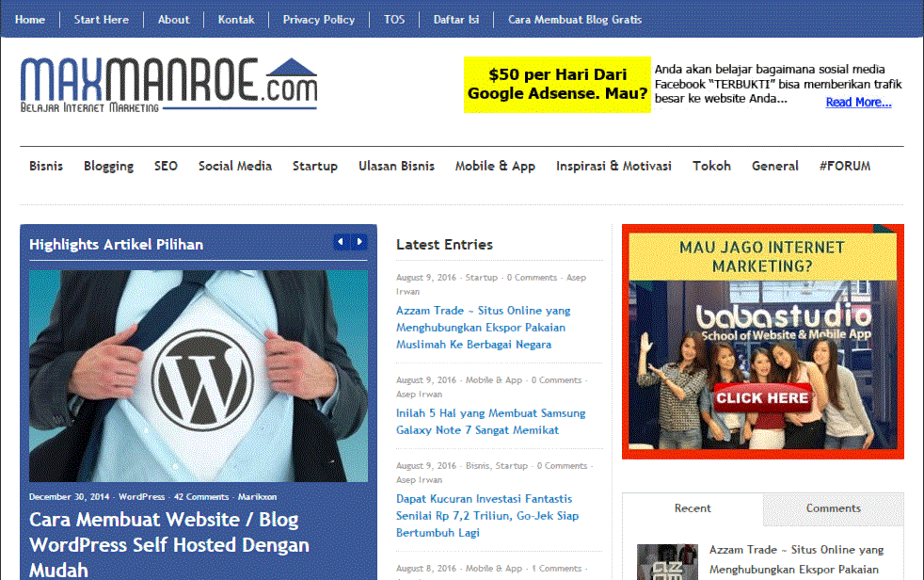
Task: Open Privacy Policy page
Action: (319, 20)
